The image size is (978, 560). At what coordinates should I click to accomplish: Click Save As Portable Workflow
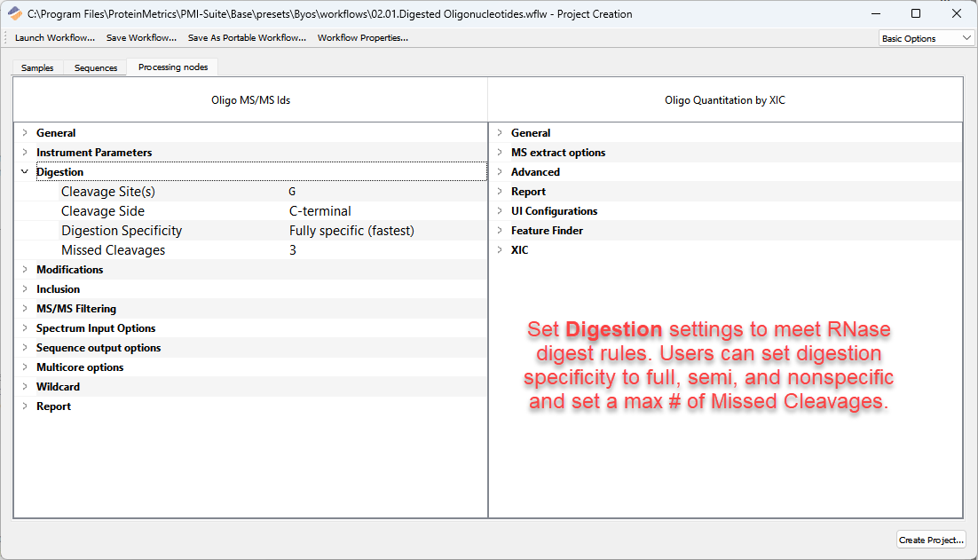coord(247,38)
